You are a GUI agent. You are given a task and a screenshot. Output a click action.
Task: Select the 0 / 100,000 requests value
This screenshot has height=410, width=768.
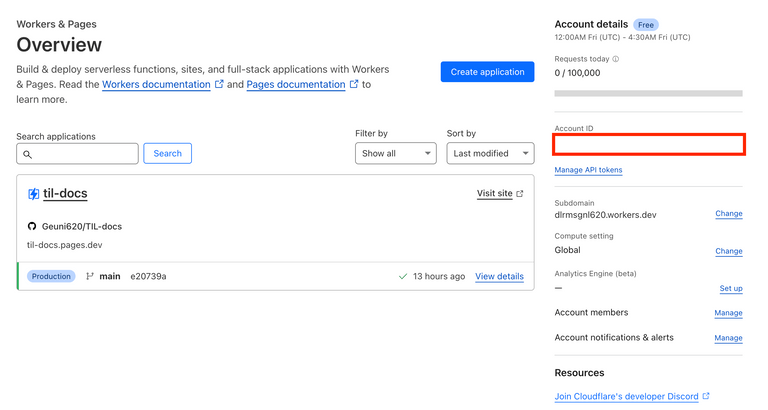(x=577, y=72)
